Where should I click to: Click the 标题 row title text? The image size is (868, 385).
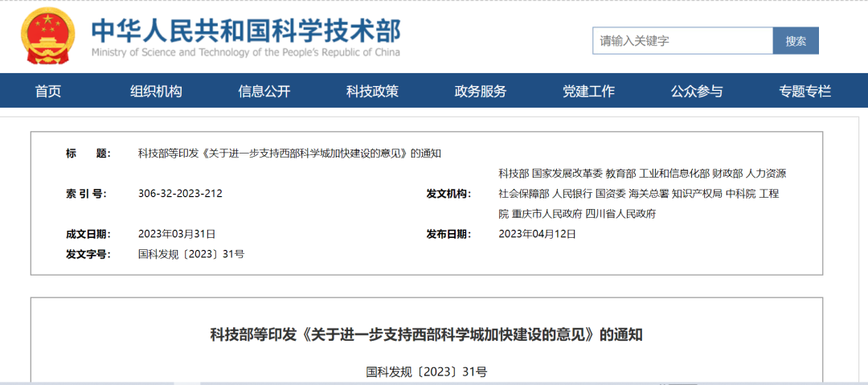pos(289,154)
